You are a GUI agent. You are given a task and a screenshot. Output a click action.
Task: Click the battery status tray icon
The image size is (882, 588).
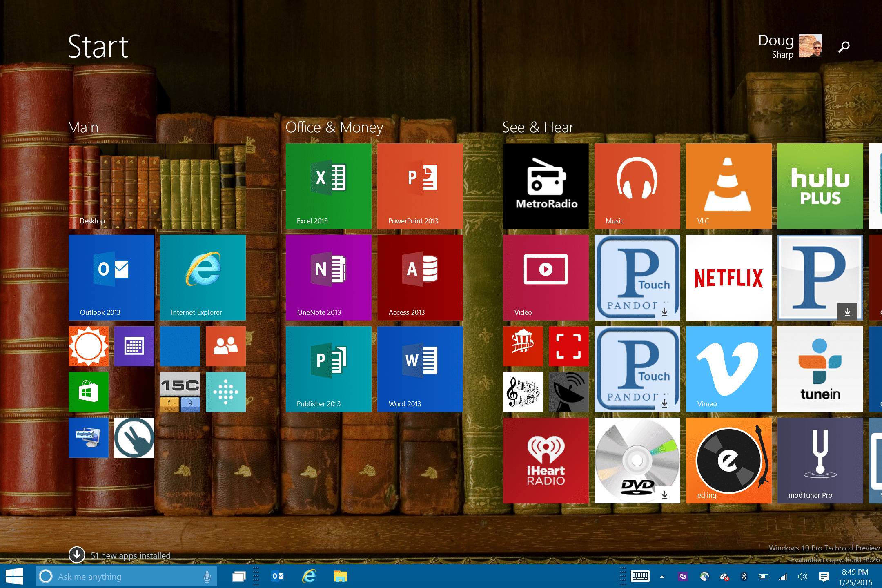pyautogui.click(x=763, y=577)
